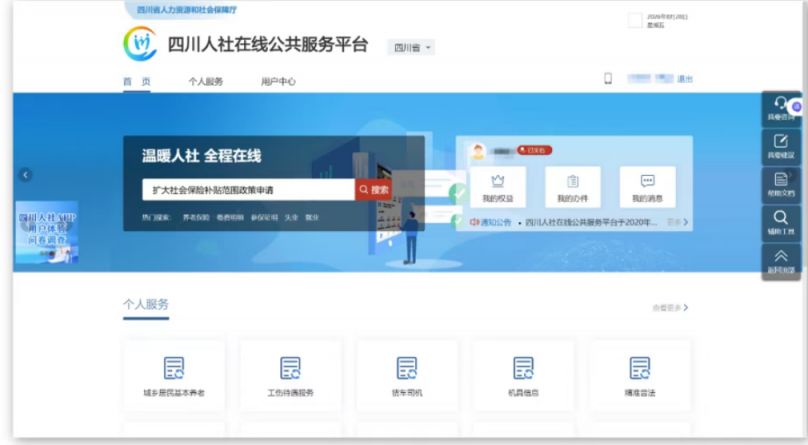Viewport: 808px width, 445px height.
Task: Switch to the 个人服务 navigation tab
Action: [206, 81]
